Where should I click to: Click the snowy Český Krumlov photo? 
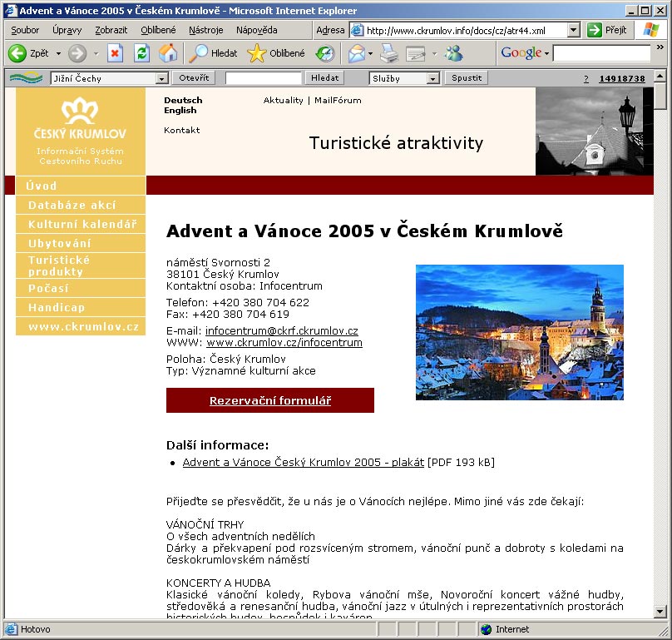520,332
